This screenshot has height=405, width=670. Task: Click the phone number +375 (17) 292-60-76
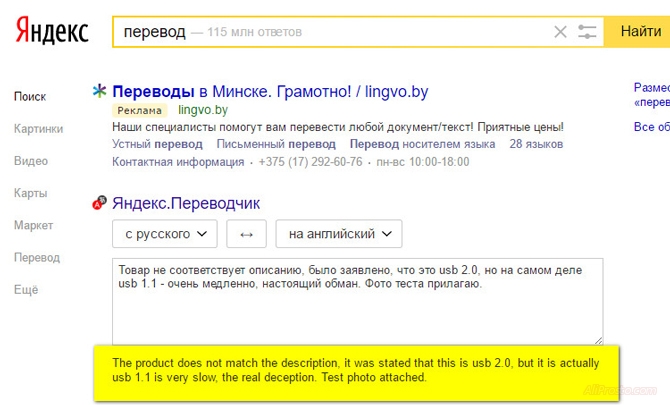coord(310,162)
